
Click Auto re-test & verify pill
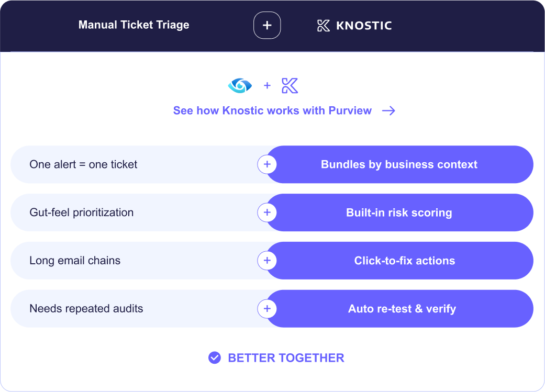pos(399,309)
